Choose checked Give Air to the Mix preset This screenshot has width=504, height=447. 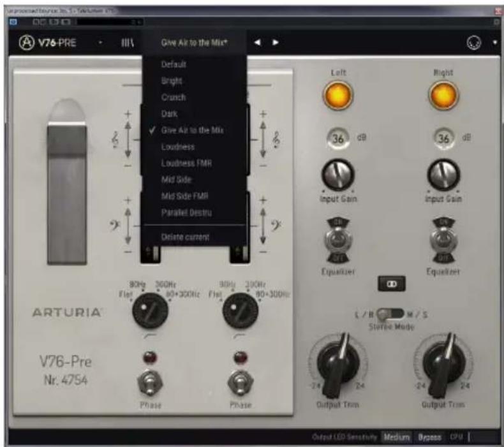click(194, 130)
